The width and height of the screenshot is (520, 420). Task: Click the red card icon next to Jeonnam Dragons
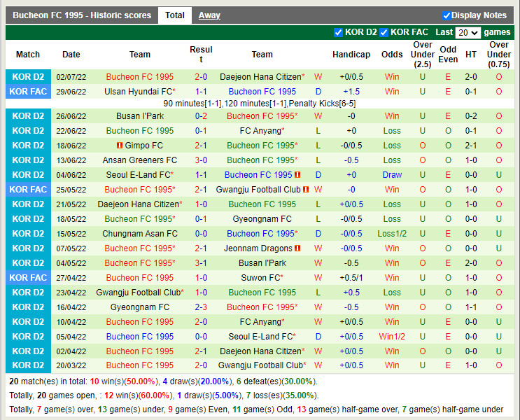click(297, 248)
